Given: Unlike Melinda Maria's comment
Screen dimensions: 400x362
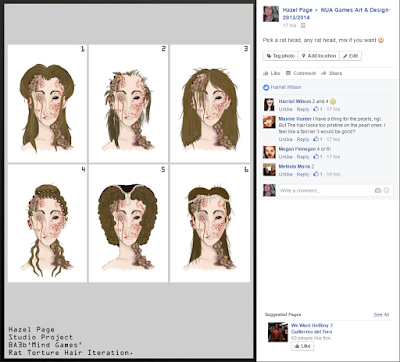Looking at the screenshot, I should click(x=286, y=174).
